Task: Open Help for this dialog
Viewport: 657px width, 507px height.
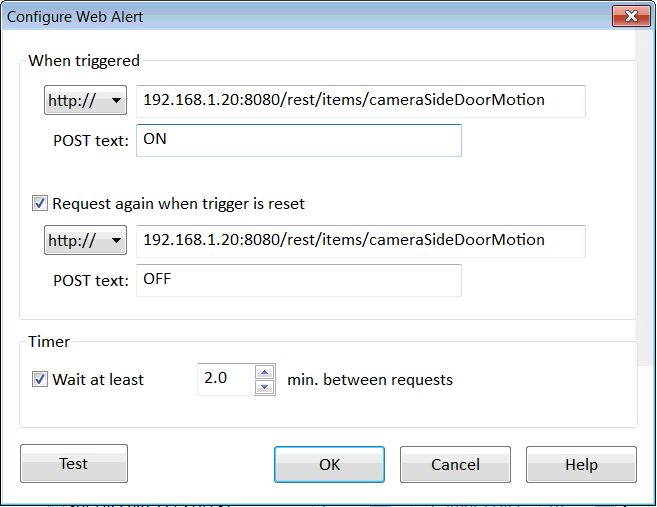Action: [581, 465]
